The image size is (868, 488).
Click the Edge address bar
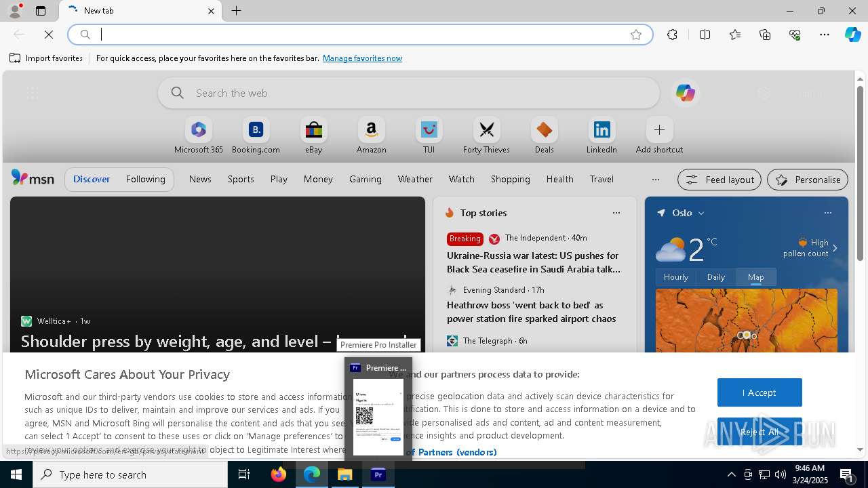pos(359,35)
